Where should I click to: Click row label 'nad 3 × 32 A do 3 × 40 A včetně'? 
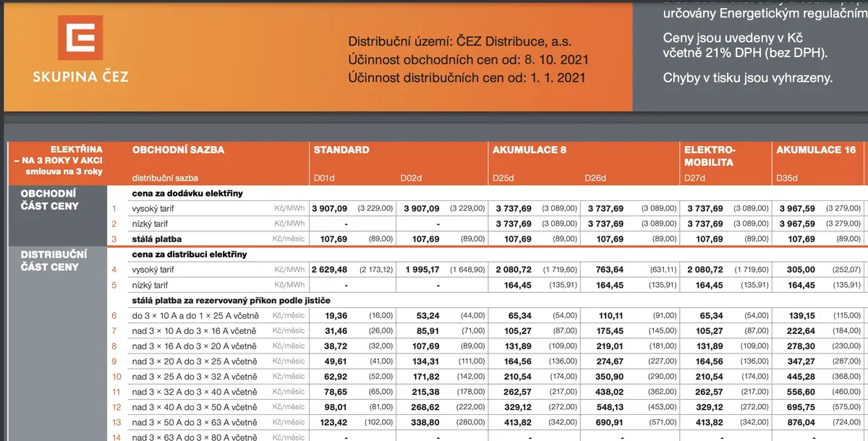(x=195, y=392)
